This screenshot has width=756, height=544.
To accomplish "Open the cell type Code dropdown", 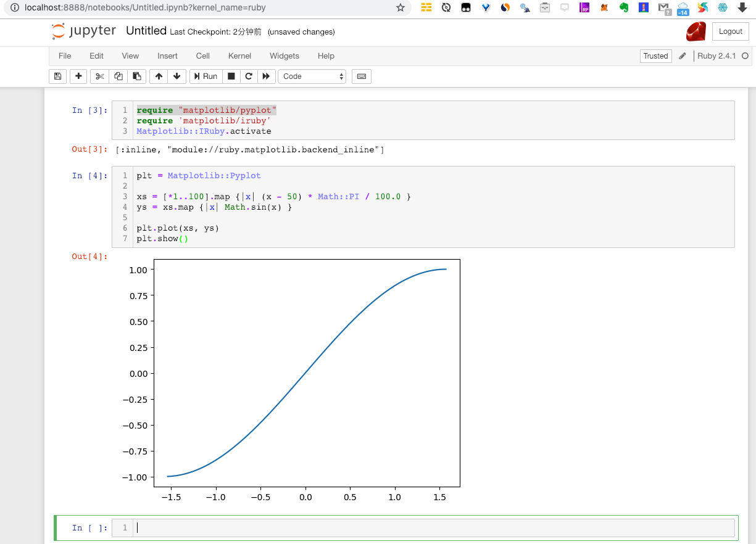I will tap(313, 76).
